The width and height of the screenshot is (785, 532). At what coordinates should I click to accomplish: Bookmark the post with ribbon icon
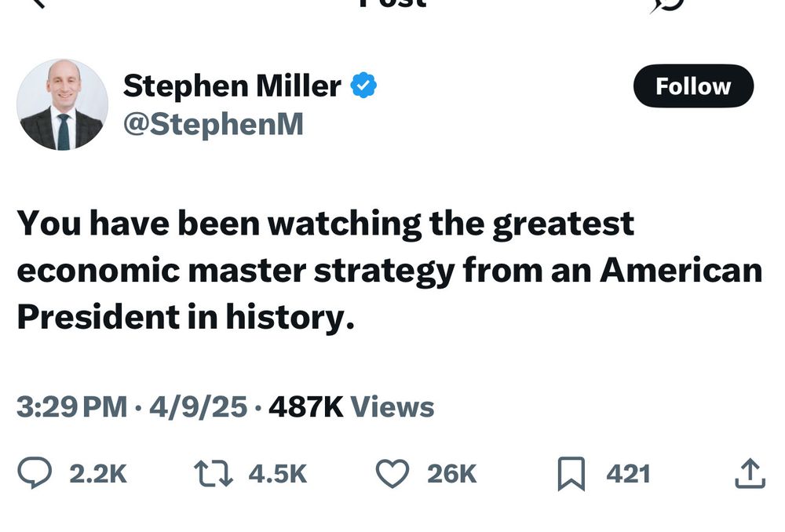tap(571, 473)
